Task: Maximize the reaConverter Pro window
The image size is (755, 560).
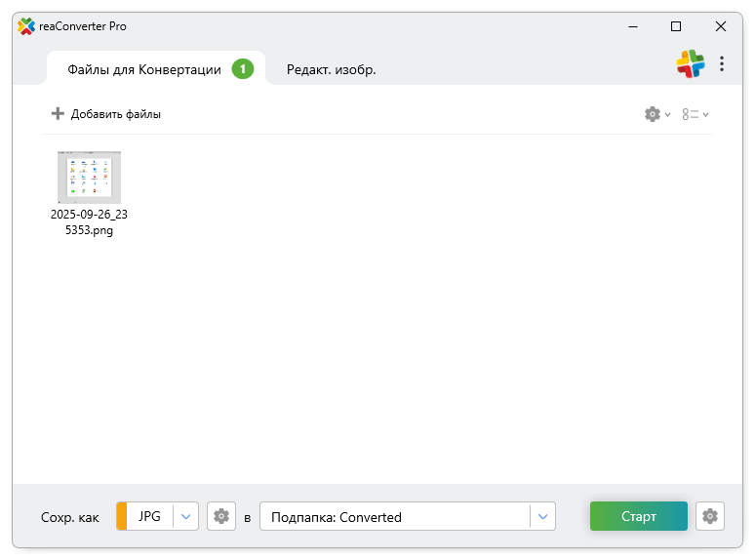Action: 676,26
